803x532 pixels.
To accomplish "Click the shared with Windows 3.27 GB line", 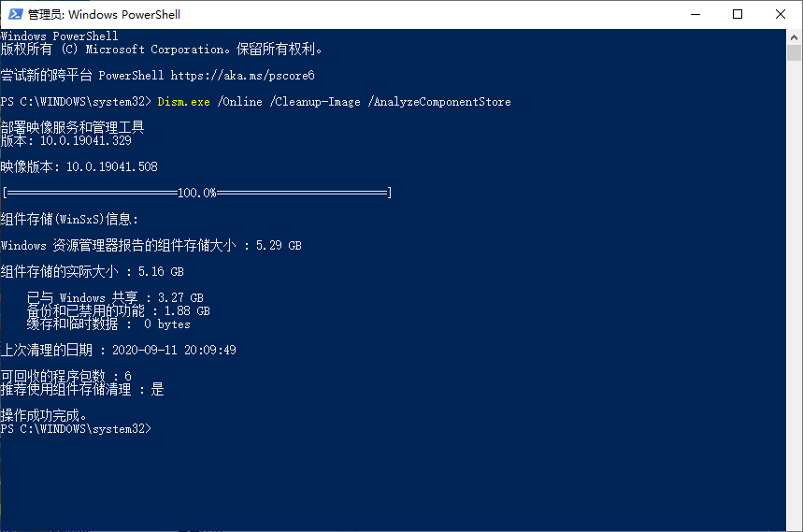I will pos(114,297).
